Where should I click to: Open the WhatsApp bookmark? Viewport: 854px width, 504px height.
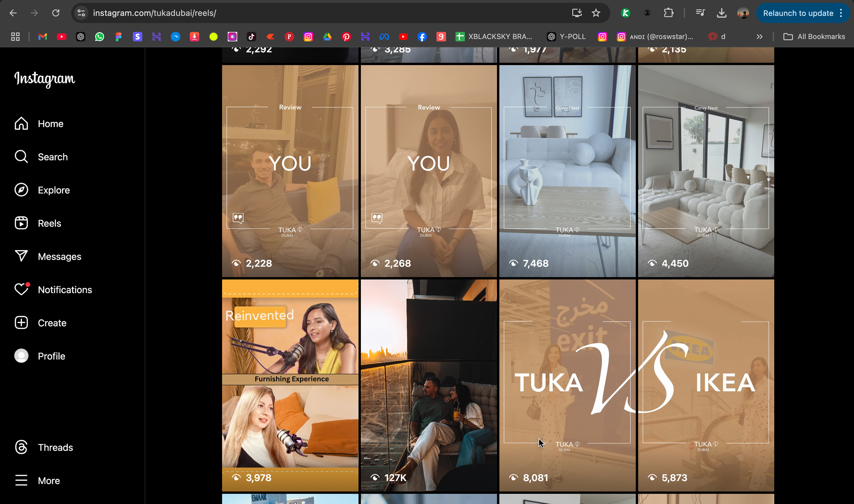(x=99, y=37)
